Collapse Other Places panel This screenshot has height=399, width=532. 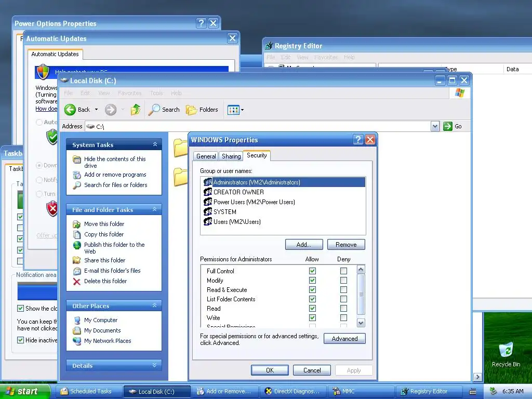155,305
